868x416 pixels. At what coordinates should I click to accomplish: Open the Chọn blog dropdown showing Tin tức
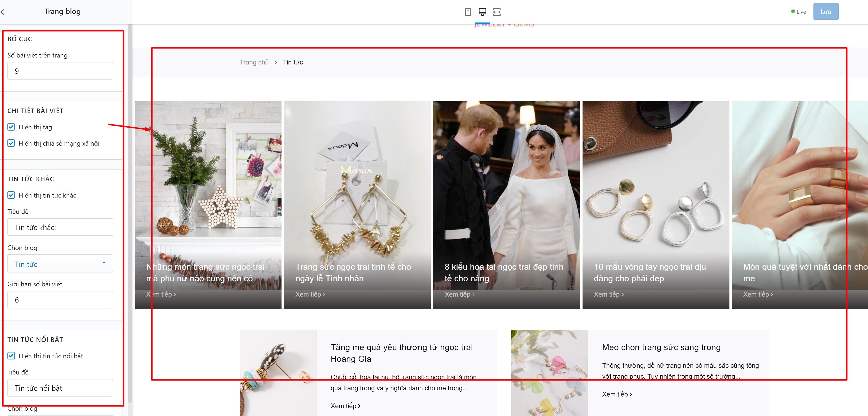(x=60, y=263)
